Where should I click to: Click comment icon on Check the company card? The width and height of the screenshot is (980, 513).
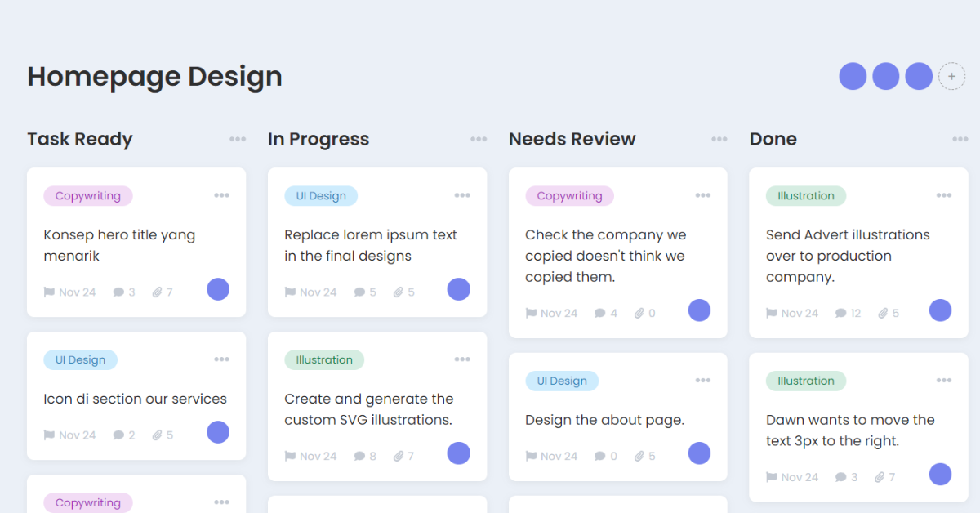coord(600,314)
